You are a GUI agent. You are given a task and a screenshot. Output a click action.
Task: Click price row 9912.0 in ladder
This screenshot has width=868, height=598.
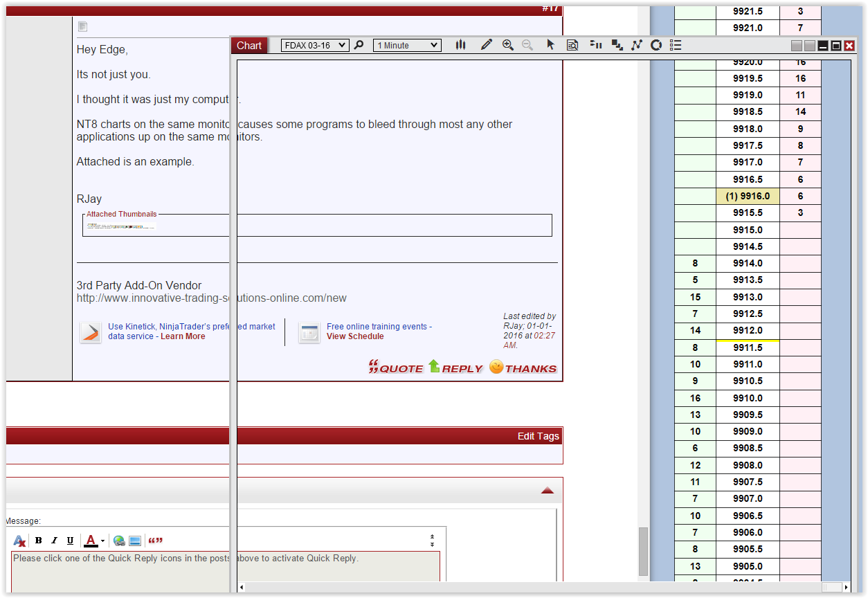748,330
